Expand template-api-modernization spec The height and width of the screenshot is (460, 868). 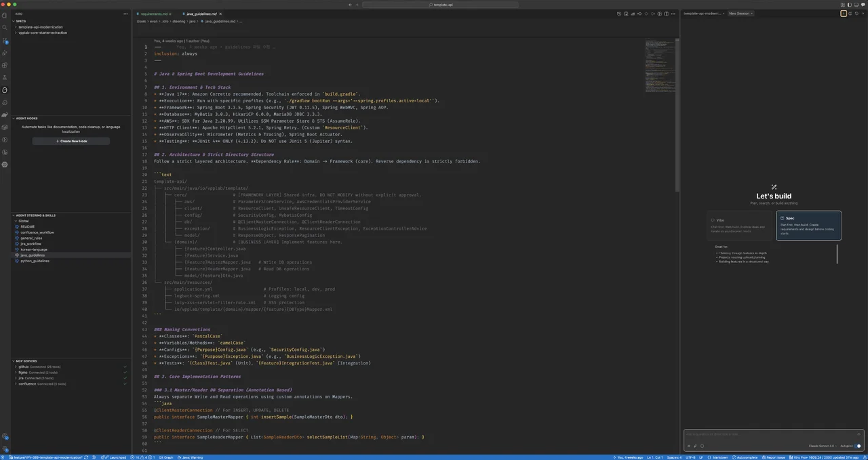point(41,27)
